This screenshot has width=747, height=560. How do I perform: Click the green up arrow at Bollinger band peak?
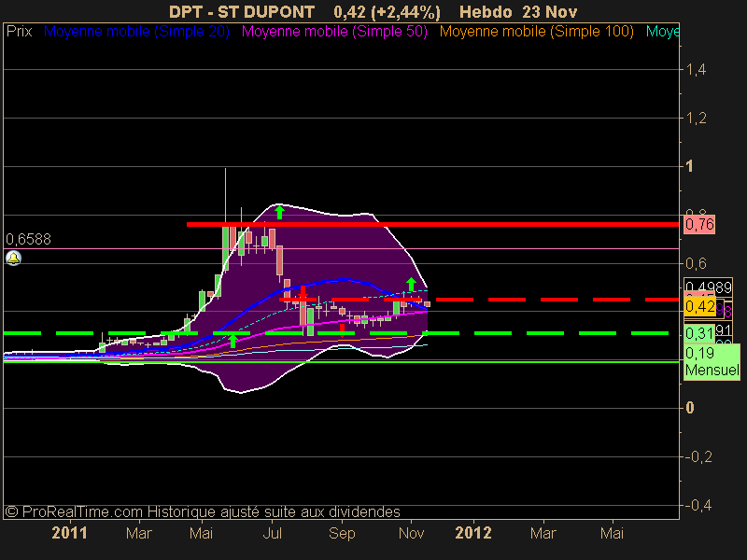tap(279, 212)
